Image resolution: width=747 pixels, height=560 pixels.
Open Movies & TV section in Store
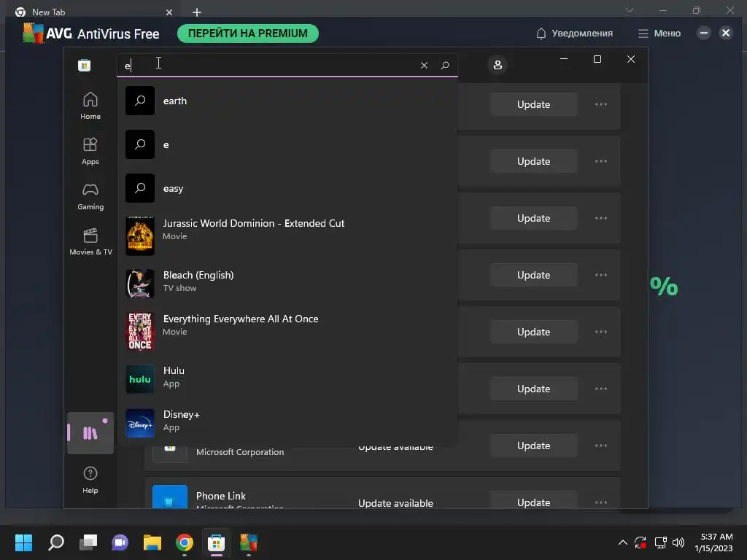point(90,241)
